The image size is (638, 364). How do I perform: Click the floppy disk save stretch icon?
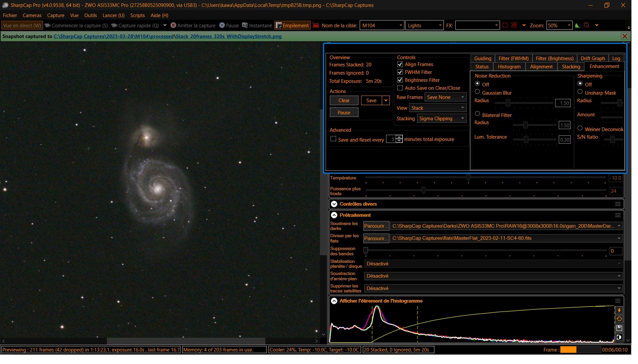pyautogui.click(x=619, y=328)
